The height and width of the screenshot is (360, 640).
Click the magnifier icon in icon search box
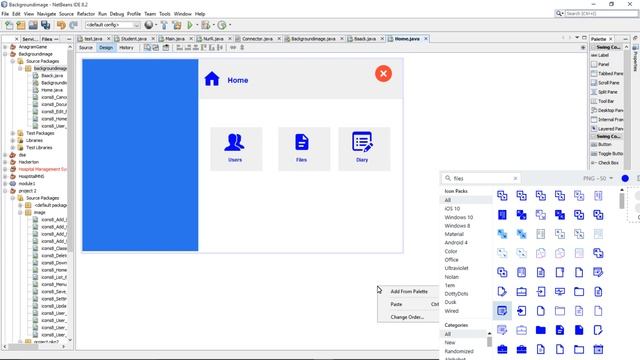(x=448, y=178)
